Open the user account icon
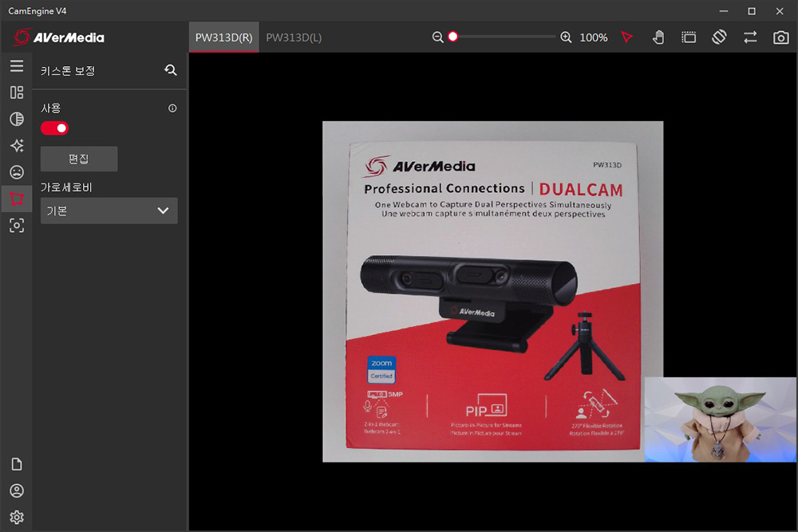Screen dimensions: 798x532 pyautogui.click(x=17, y=491)
